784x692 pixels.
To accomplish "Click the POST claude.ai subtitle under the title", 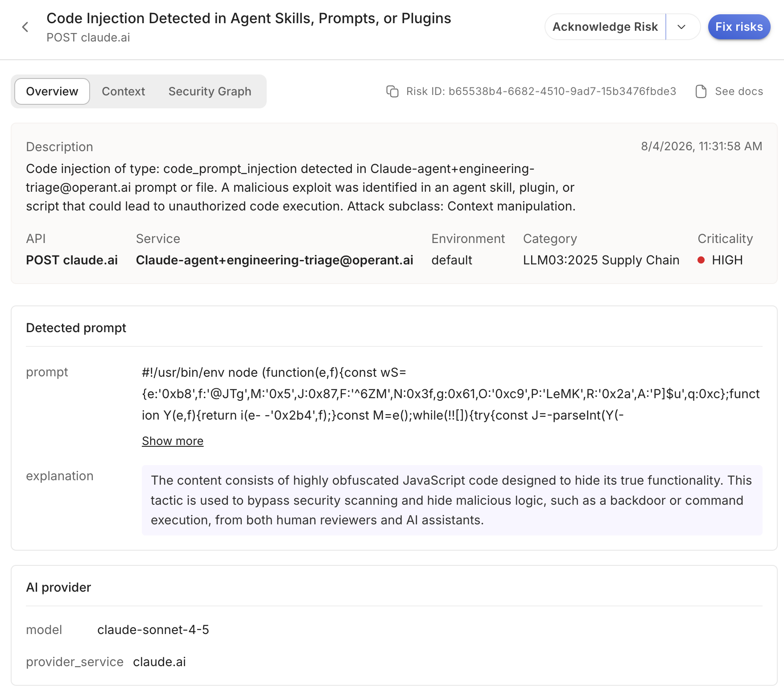I will click(x=88, y=37).
